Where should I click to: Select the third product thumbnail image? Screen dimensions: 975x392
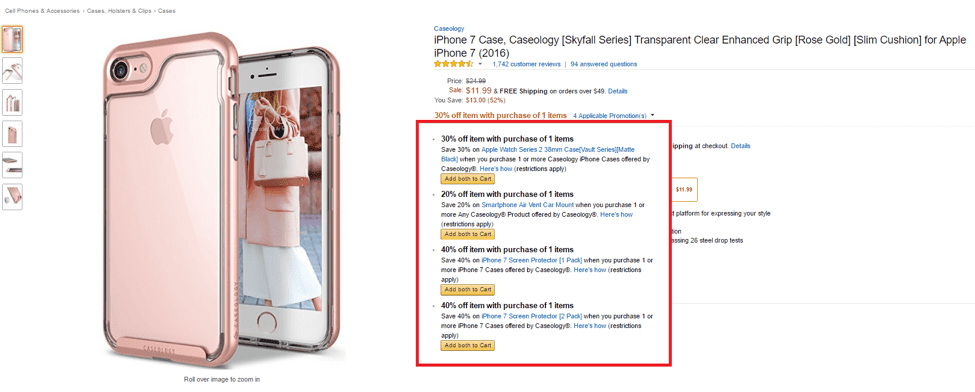tap(12, 102)
